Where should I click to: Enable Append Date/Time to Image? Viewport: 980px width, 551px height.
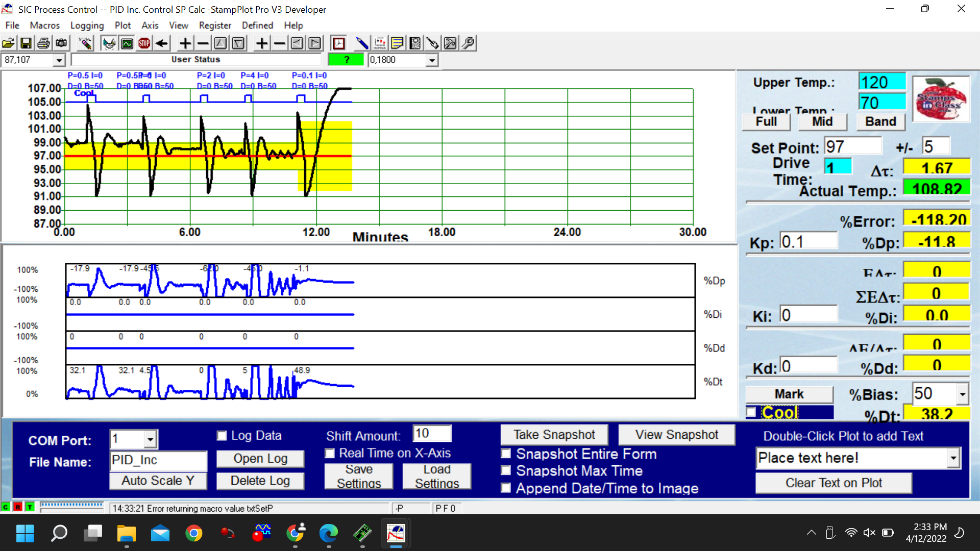(x=506, y=488)
